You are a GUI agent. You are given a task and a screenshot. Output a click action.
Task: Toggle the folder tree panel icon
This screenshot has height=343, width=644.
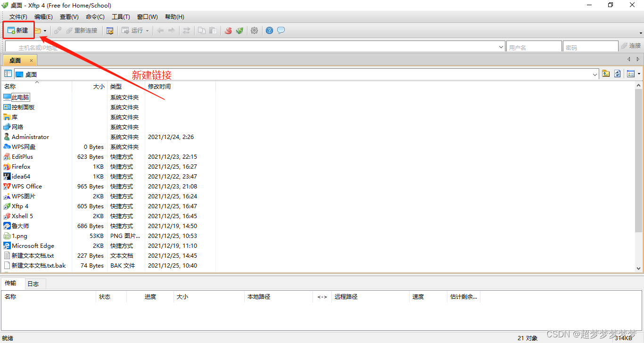[8, 73]
